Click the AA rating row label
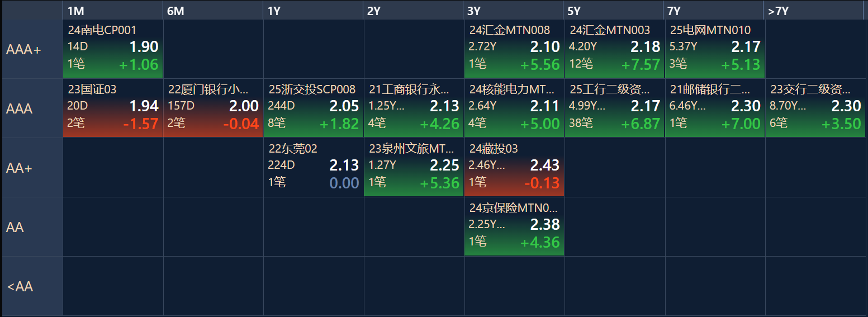Viewport: 868px width, 317px height. tap(32, 227)
